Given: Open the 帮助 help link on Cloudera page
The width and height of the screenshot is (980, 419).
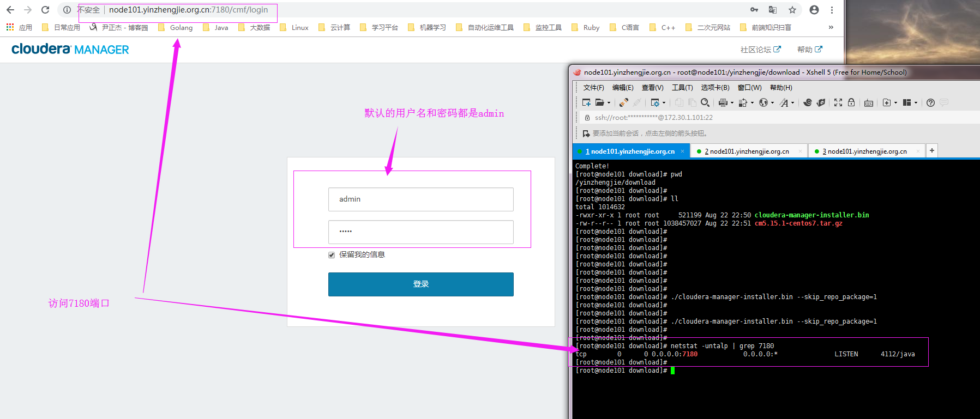Looking at the screenshot, I should pyautogui.click(x=809, y=50).
